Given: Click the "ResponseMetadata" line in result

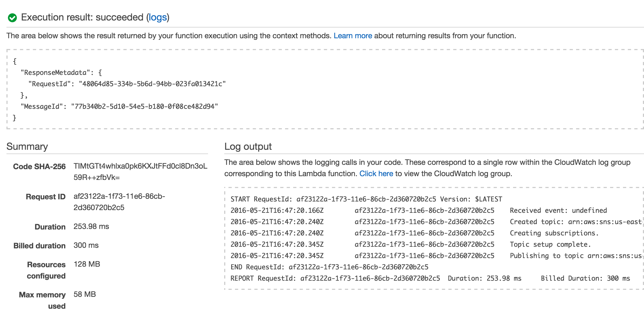Looking at the screenshot, I should pos(61,72).
